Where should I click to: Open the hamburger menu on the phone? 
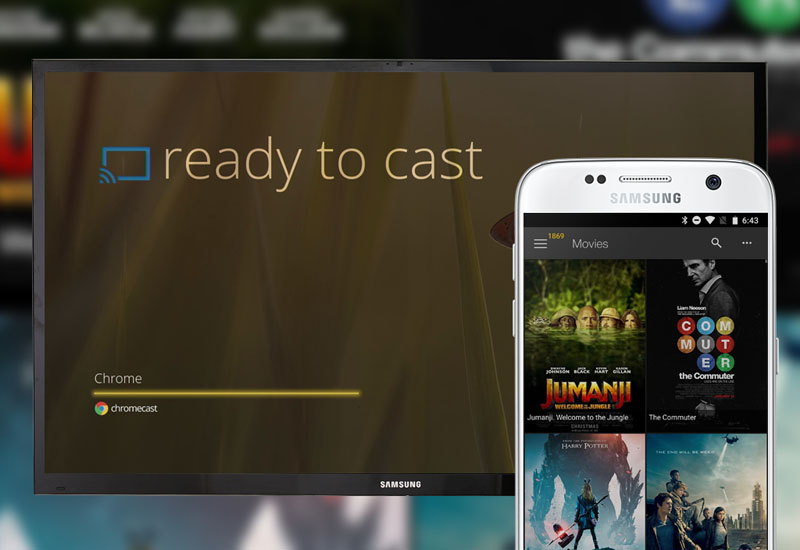click(x=540, y=244)
